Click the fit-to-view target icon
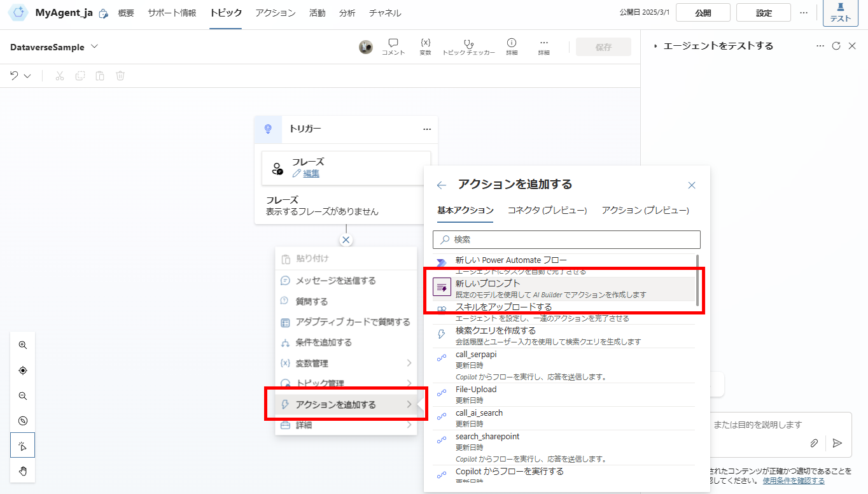The height and width of the screenshot is (494, 868). click(22, 370)
